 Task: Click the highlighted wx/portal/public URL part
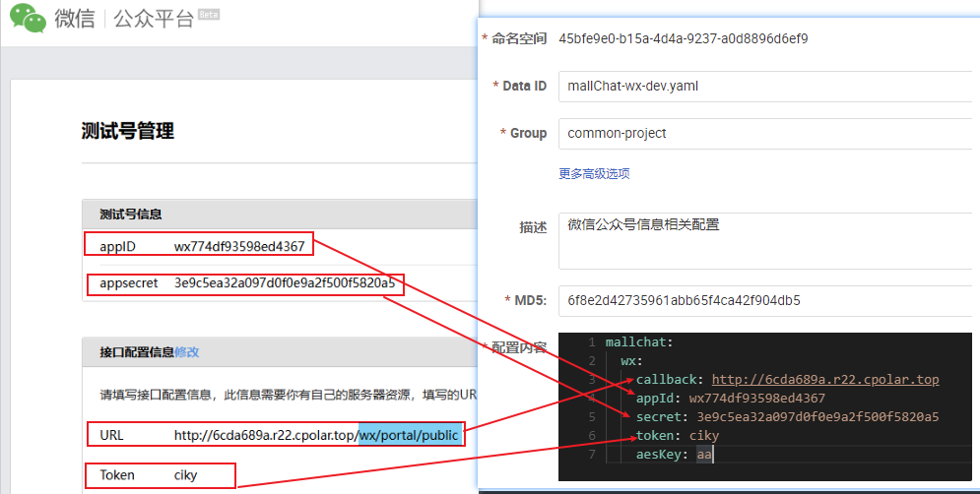coord(411,435)
